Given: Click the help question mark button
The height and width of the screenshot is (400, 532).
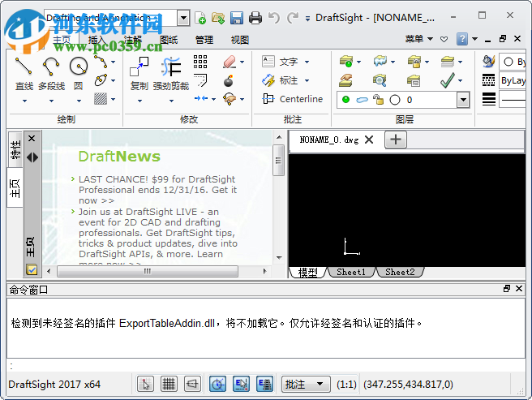Looking at the screenshot, I should (462, 39).
